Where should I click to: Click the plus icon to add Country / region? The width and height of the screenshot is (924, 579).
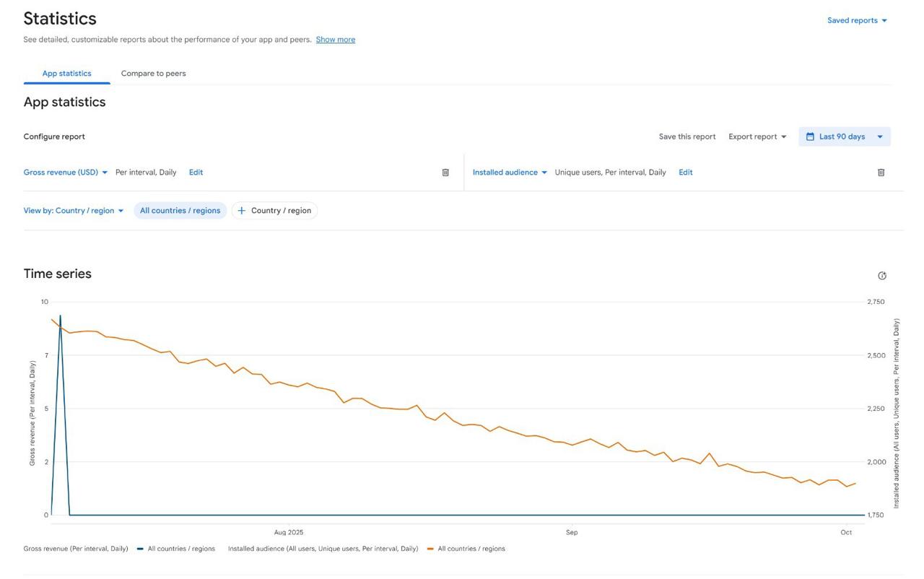pos(242,211)
